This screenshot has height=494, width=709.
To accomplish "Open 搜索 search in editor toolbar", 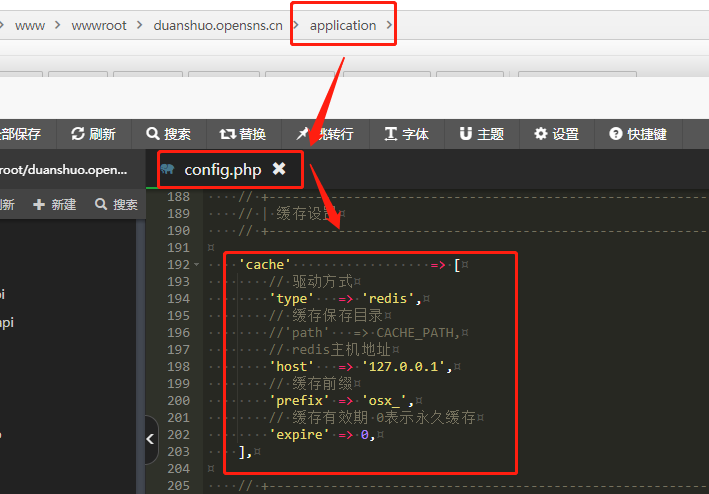I will pyautogui.click(x=169, y=134).
